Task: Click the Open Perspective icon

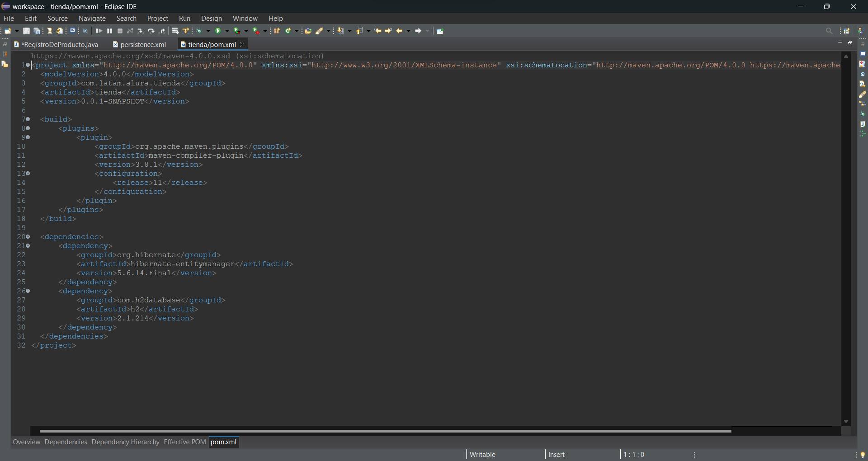Action: [847, 31]
